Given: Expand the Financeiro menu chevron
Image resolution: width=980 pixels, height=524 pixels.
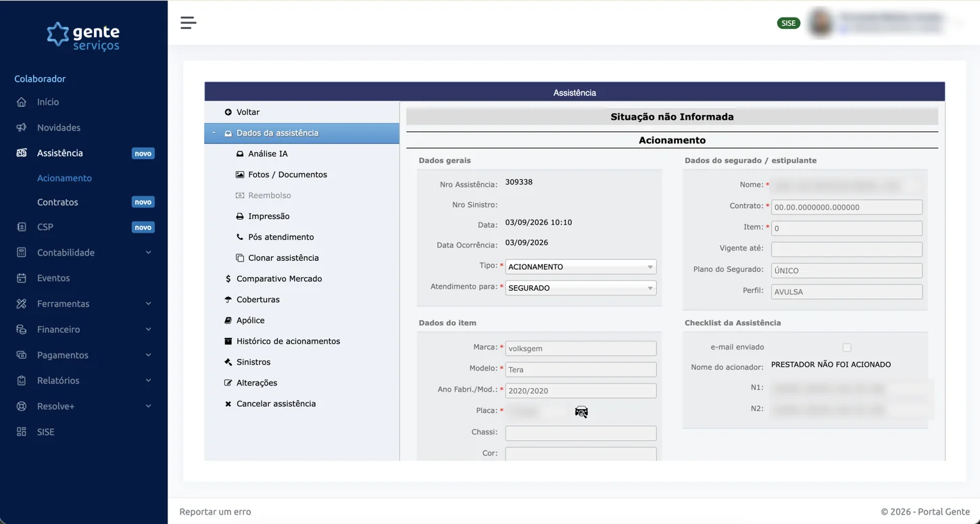Looking at the screenshot, I should (x=148, y=330).
